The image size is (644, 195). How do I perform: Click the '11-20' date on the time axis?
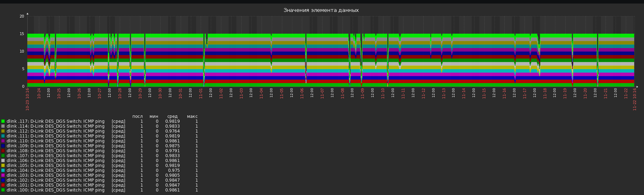tap(586, 93)
